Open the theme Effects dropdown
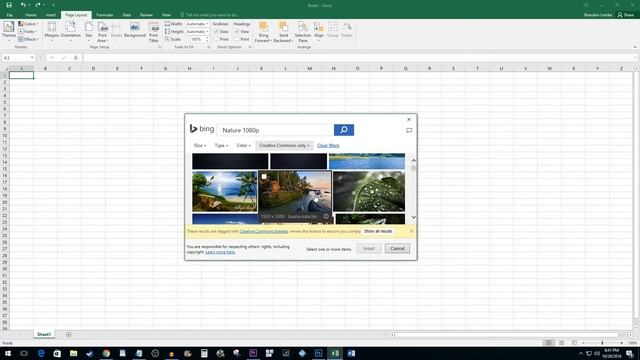Screen dimensions: 640x360 pyautogui.click(x=28, y=39)
